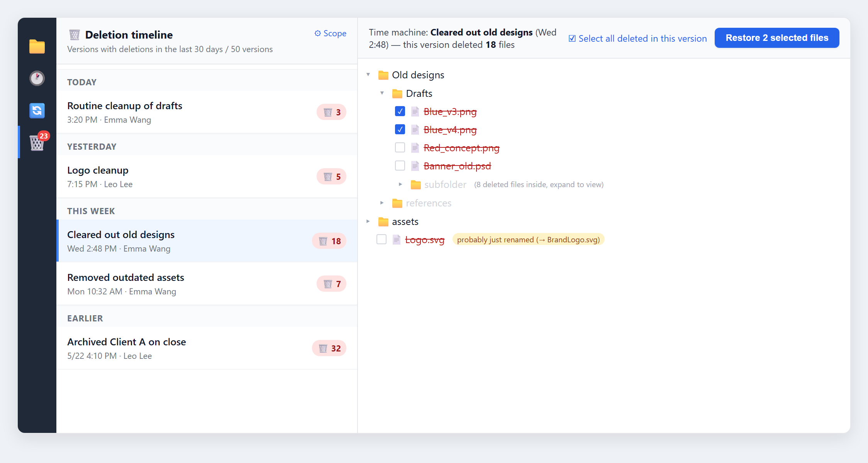Expand the references tree arrow
This screenshot has height=463, width=868.
382,203
